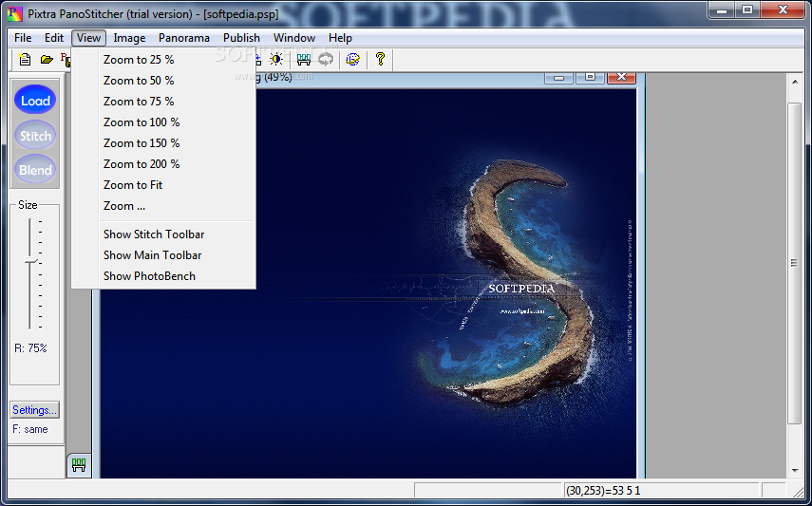Open the File menu
Viewport: 812px width, 506px height.
(x=23, y=38)
